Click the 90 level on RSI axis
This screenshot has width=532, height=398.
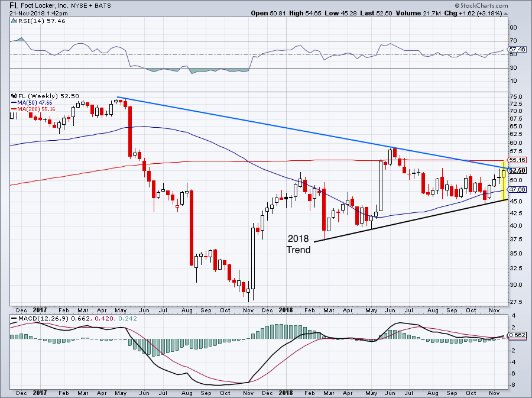pyautogui.click(x=513, y=28)
